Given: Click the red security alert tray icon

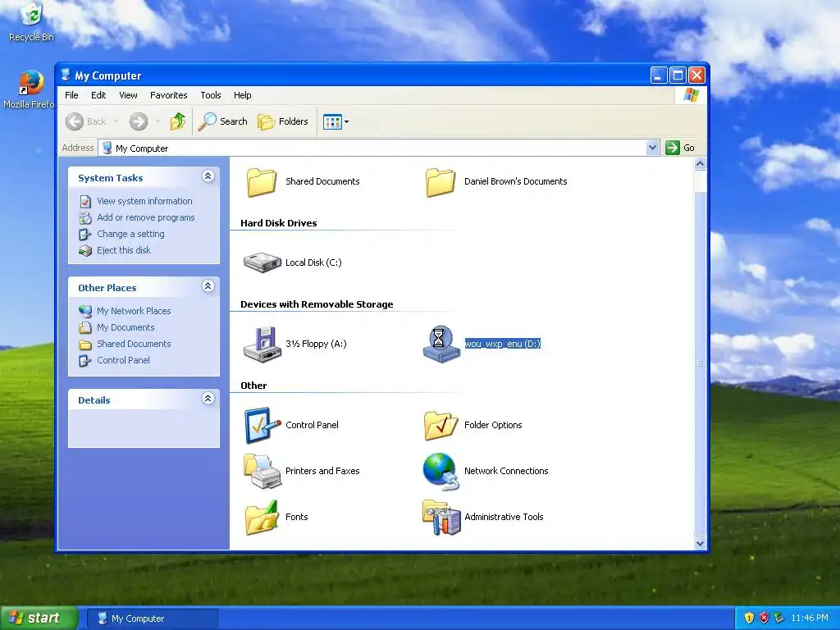Looking at the screenshot, I should point(764,619).
